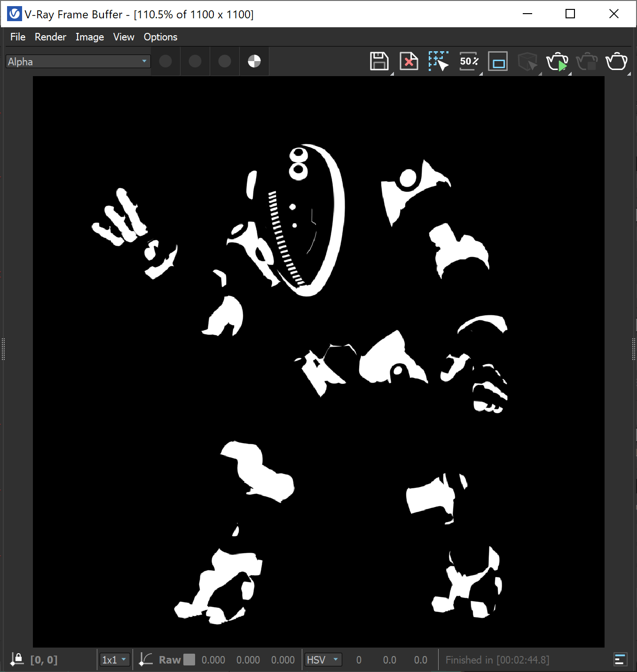Toggle the blue channel display
The width and height of the screenshot is (637, 672).
pos(224,61)
